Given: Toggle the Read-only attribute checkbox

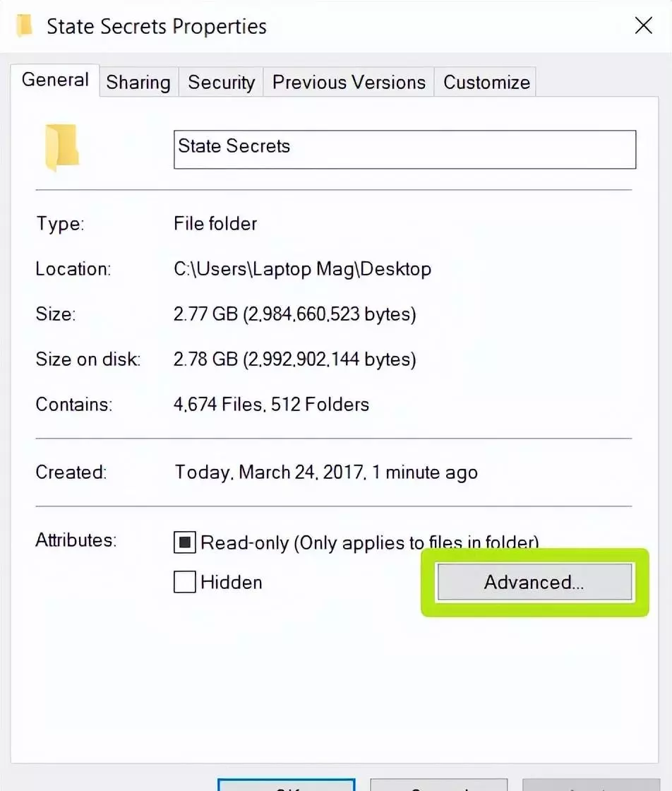Looking at the screenshot, I should click(x=184, y=542).
